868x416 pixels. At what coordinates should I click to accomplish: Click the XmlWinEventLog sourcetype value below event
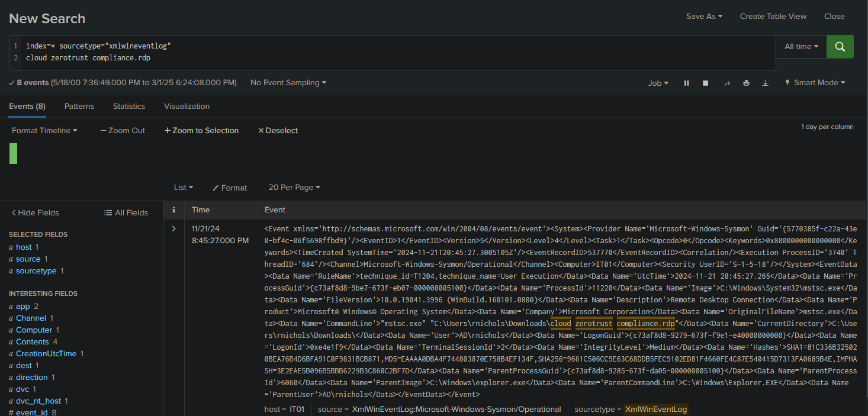(x=656, y=409)
